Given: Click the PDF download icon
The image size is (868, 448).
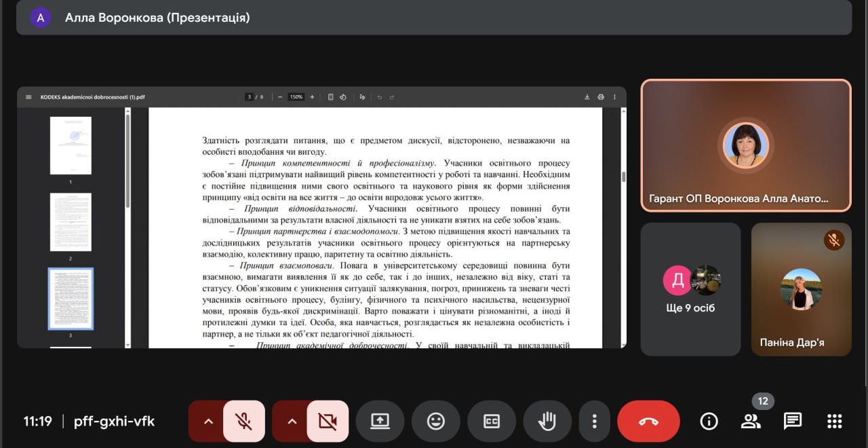Looking at the screenshot, I should point(587,97).
